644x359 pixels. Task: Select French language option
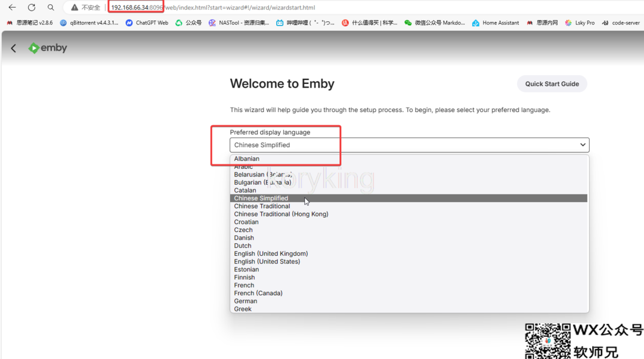tap(408, 285)
